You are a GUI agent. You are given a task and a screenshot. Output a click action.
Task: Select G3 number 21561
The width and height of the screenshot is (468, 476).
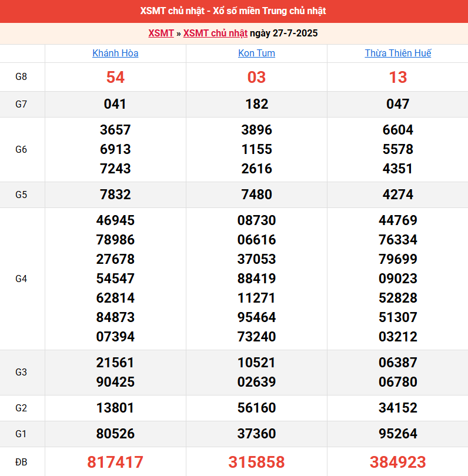point(115,363)
